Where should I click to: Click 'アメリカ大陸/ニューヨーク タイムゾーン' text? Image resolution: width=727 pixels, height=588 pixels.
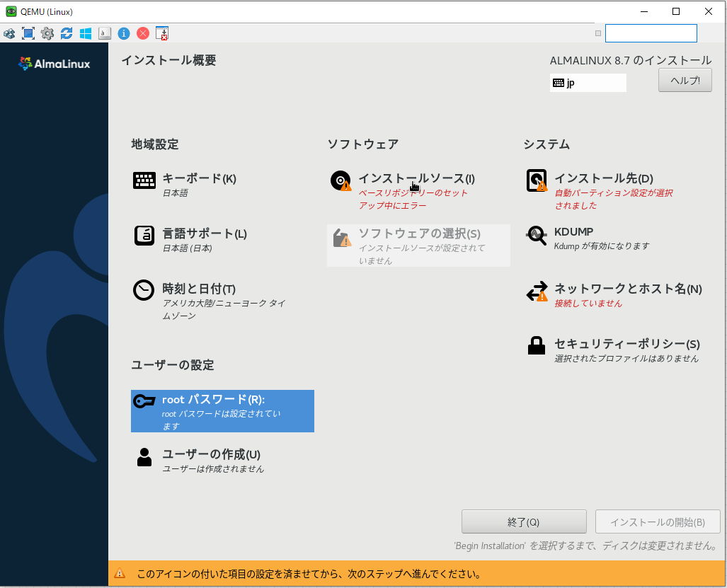pos(224,309)
